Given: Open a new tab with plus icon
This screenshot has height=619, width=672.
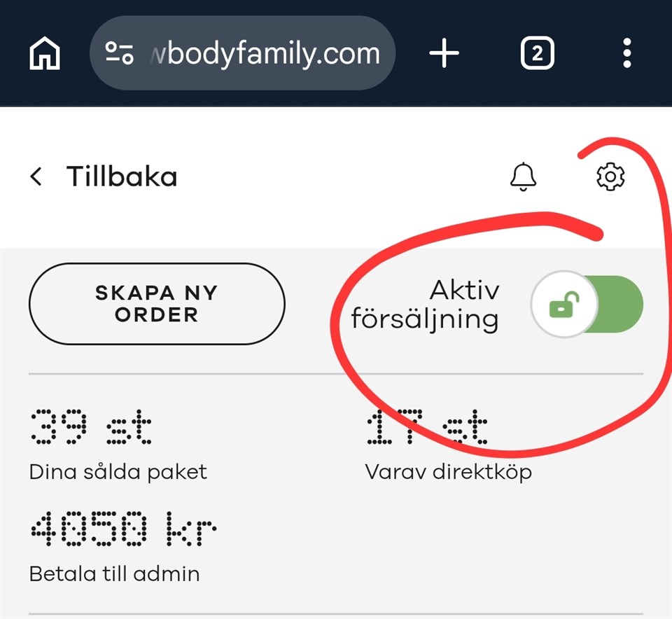Looking at the screenshot, I should click(444, 53).
